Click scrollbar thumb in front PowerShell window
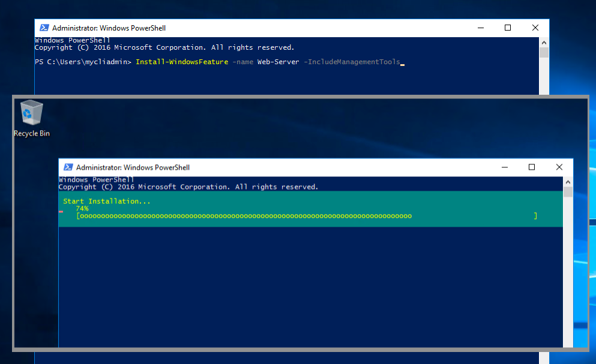The height and width of the screenshot is (364, 596). click(568, 192)
